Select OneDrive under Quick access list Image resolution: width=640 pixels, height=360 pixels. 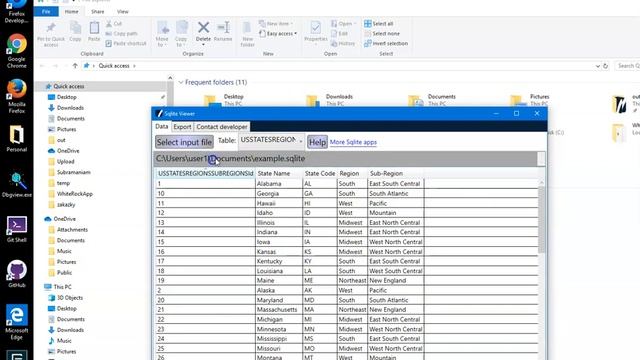(x=68, y=151)
